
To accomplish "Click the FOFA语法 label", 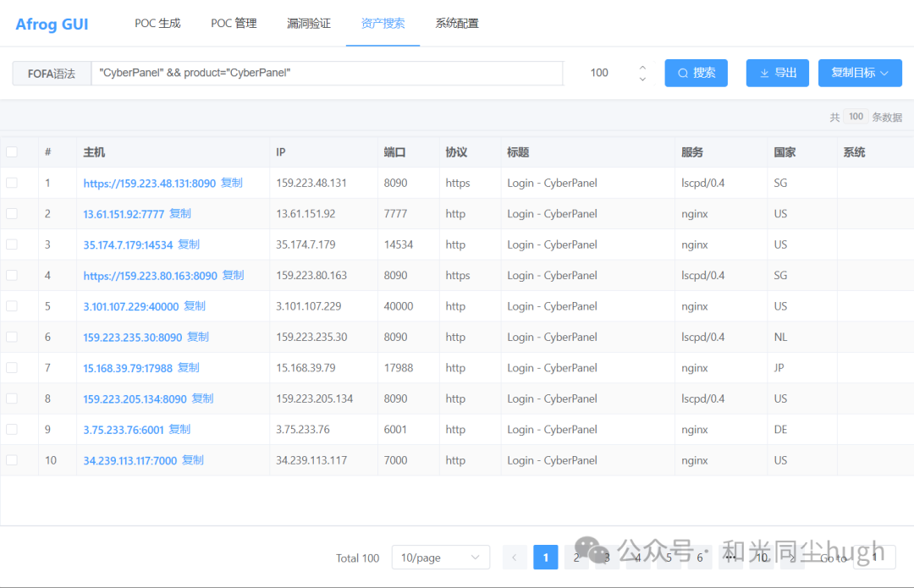I will 52,74.
